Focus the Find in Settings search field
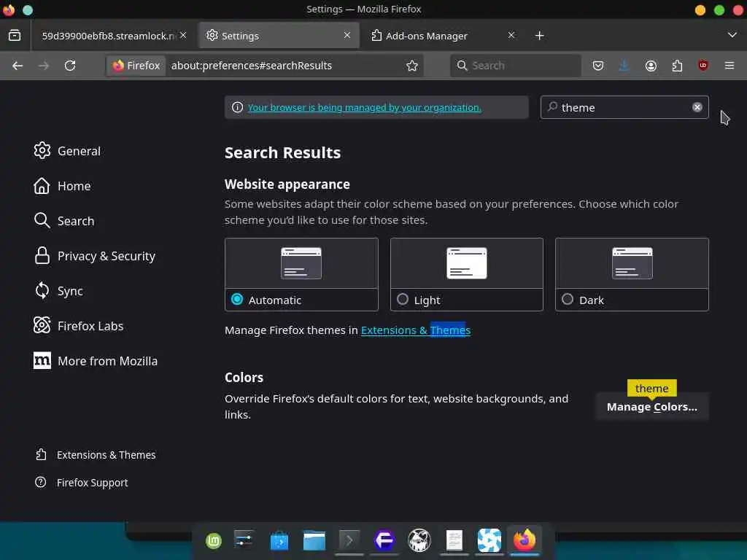 click(624, 107)
